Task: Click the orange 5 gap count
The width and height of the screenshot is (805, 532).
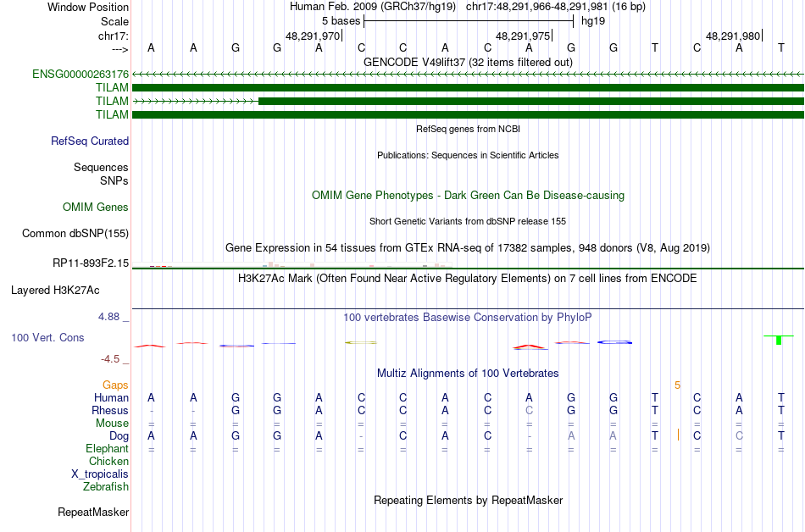Action: coord(677,385)
